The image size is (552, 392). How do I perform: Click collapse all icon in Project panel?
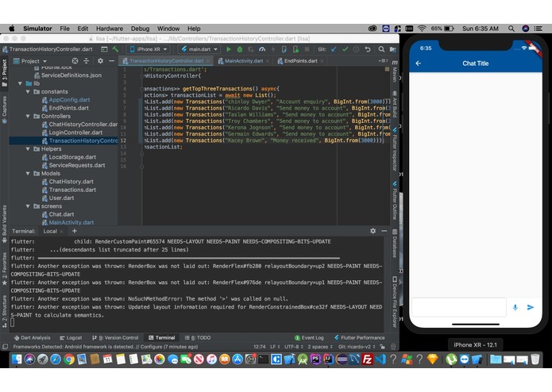[x=87, y=61]
